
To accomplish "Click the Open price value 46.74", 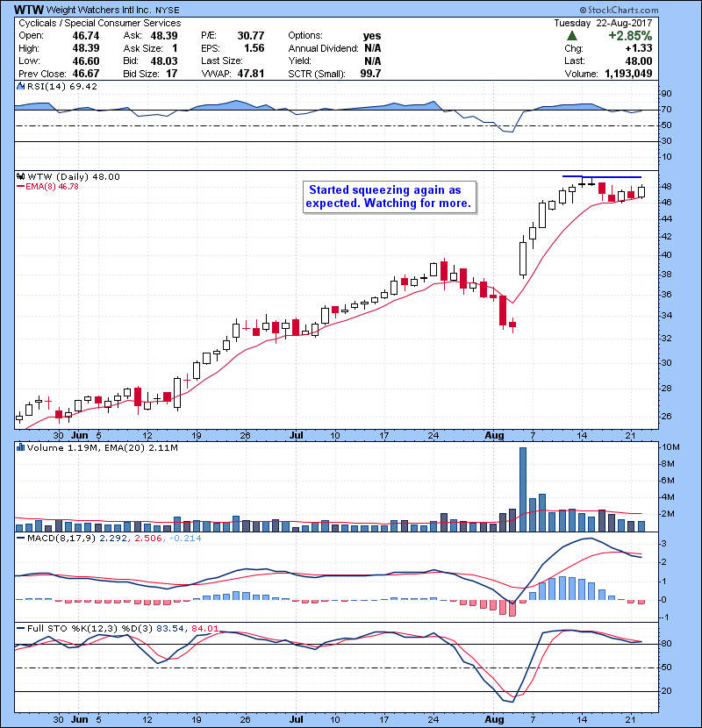I will coord(86,36).
